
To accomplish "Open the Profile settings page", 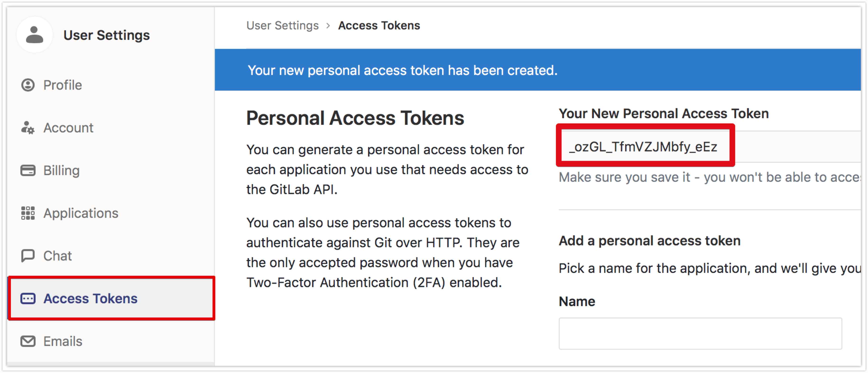I will pos(63,85).
